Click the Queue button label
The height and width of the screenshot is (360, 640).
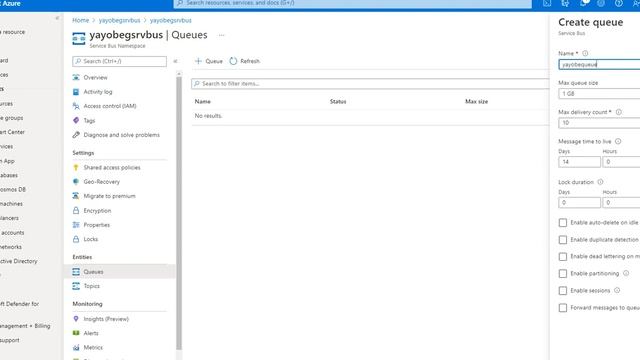tap(214, 61)
